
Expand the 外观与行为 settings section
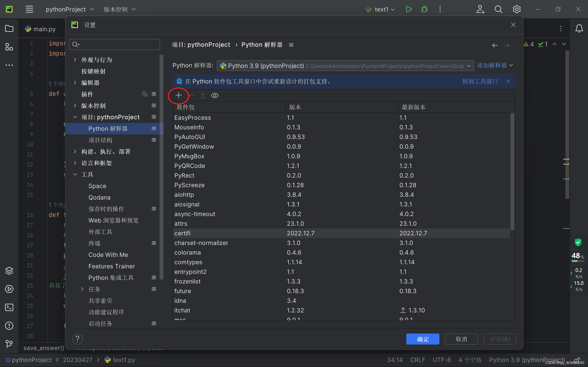pos(75,60)
